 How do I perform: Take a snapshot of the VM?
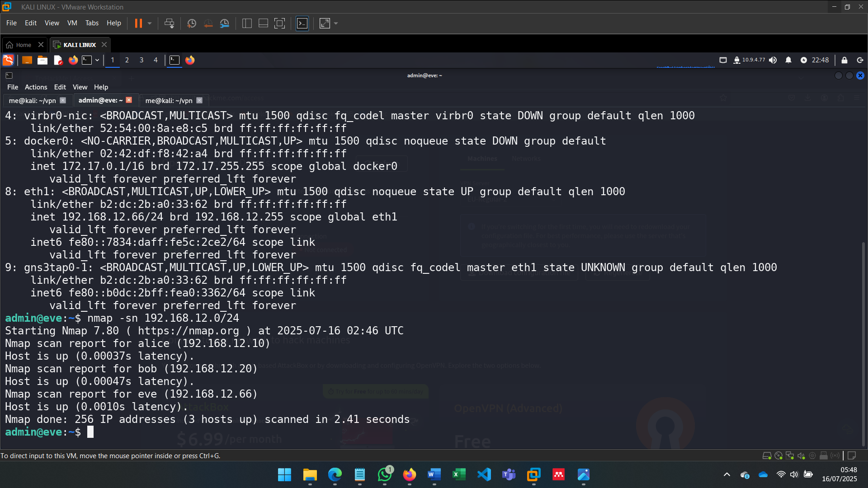(x=192, y=23)
